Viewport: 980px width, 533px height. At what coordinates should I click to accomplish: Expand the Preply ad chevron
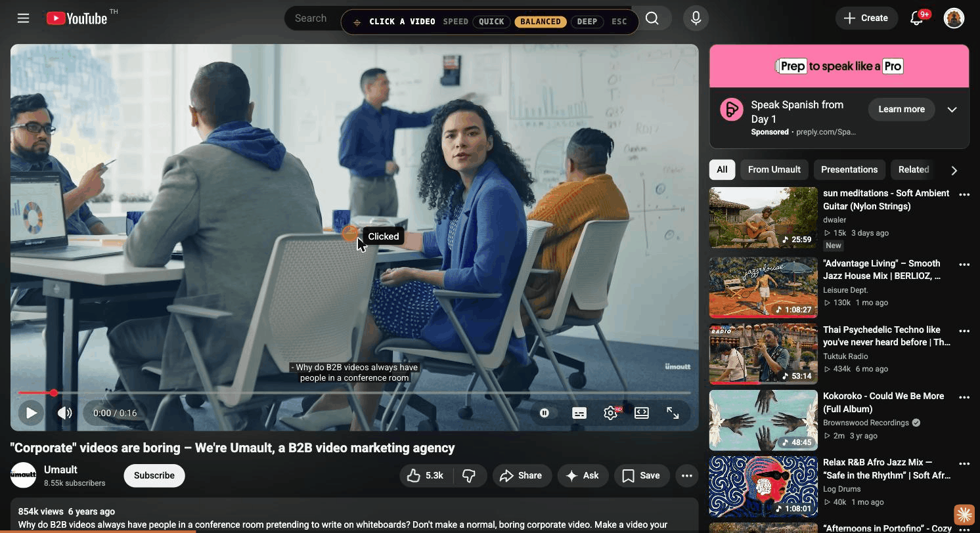(x=952, y=110)
